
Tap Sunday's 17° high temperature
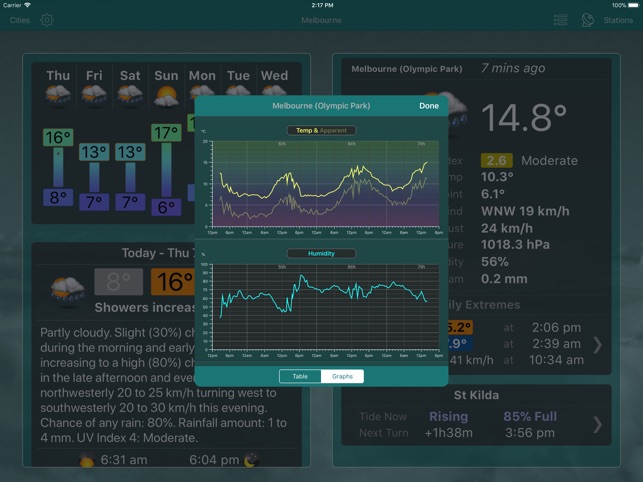pyautogui.click(x=166, y=132)
